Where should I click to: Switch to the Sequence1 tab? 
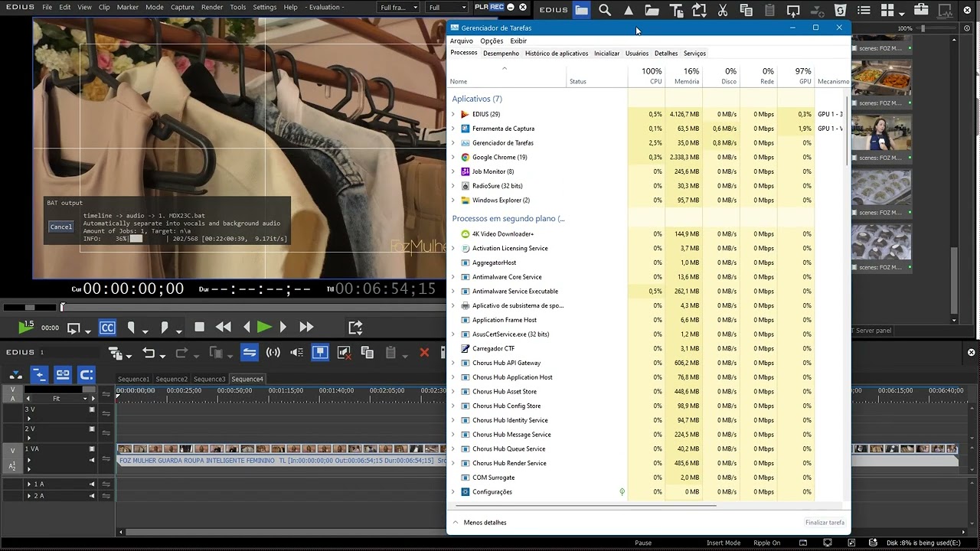pyautogui.click(x=134, y=379)
